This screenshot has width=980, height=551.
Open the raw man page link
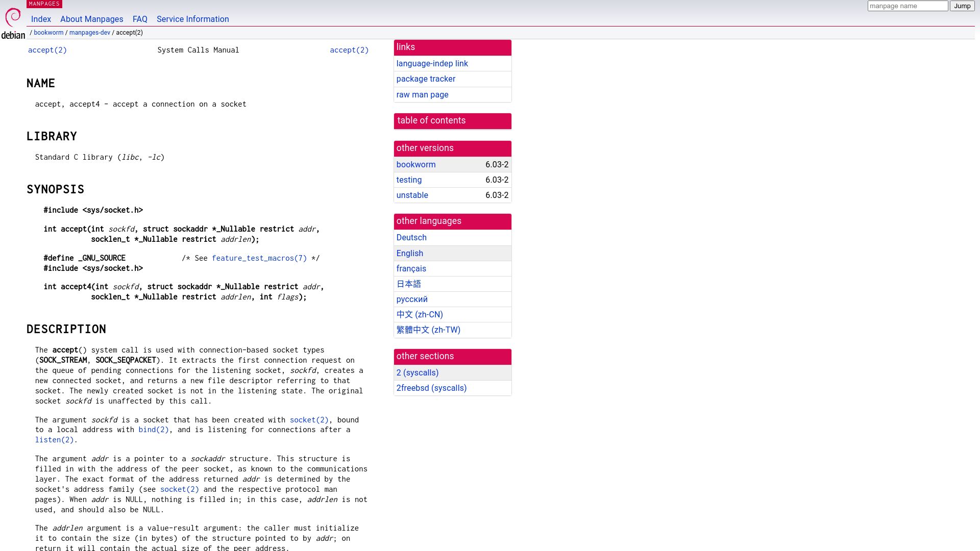[x=423, y=95]
